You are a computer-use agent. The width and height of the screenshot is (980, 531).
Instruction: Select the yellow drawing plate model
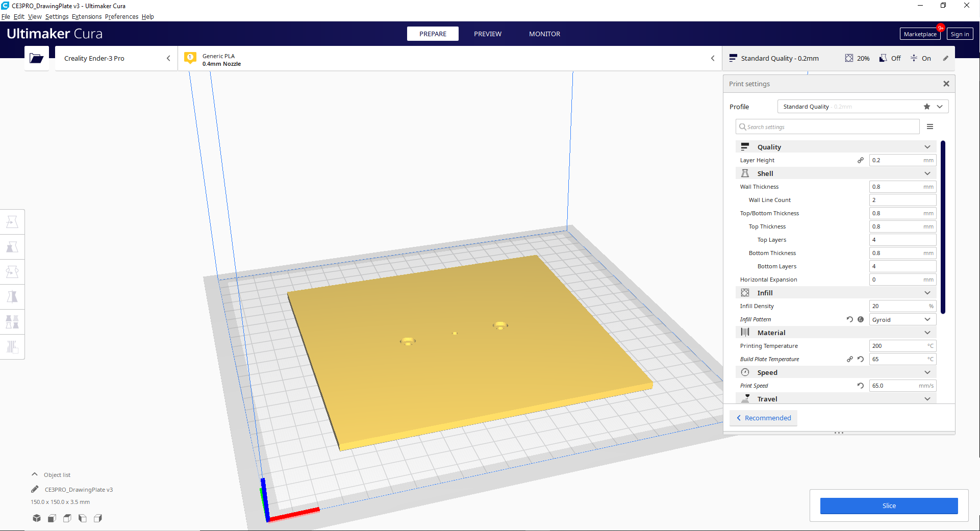(469, 352)
